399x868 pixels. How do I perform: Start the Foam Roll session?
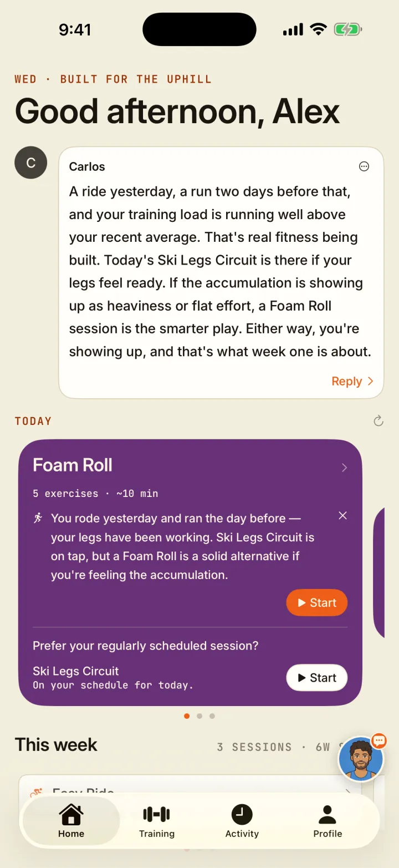[317, 603]
